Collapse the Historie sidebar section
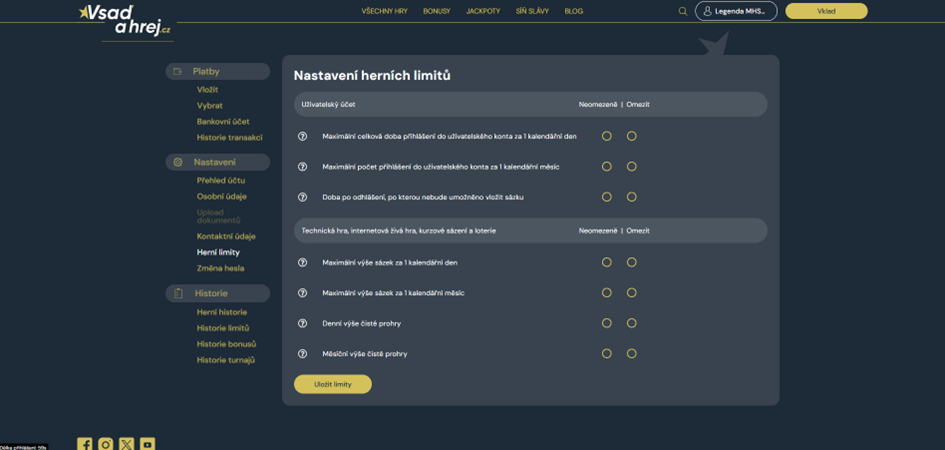945x450 pixels. 218,293
